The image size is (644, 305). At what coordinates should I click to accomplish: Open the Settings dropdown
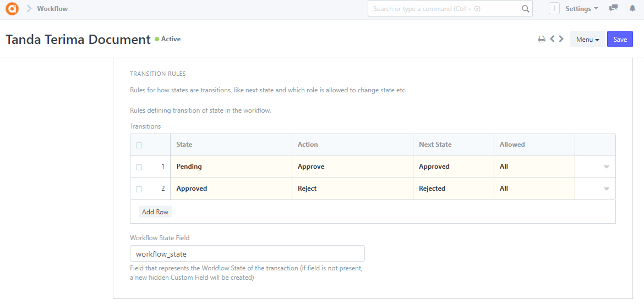[582, 9]
